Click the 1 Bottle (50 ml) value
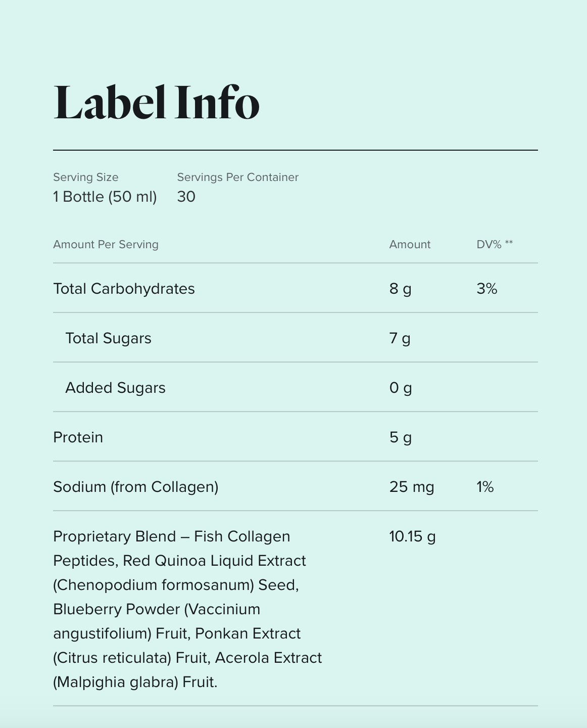Image resolution: width=587 pixels, height=728 pixels. click(105, 197)
